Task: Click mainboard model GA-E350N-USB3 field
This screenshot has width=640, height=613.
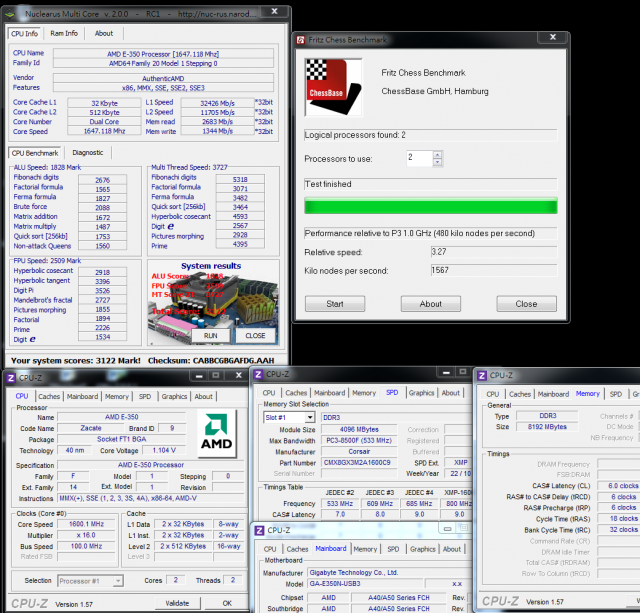Action: click(x=365, y=583)
